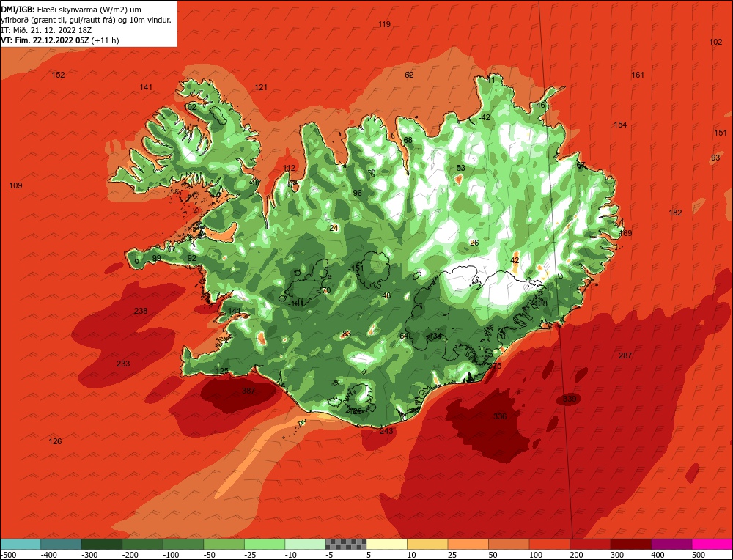Screen dimensions: 733x560
Task: Click the 154 value east of the north coast
Action: (620, 125)
